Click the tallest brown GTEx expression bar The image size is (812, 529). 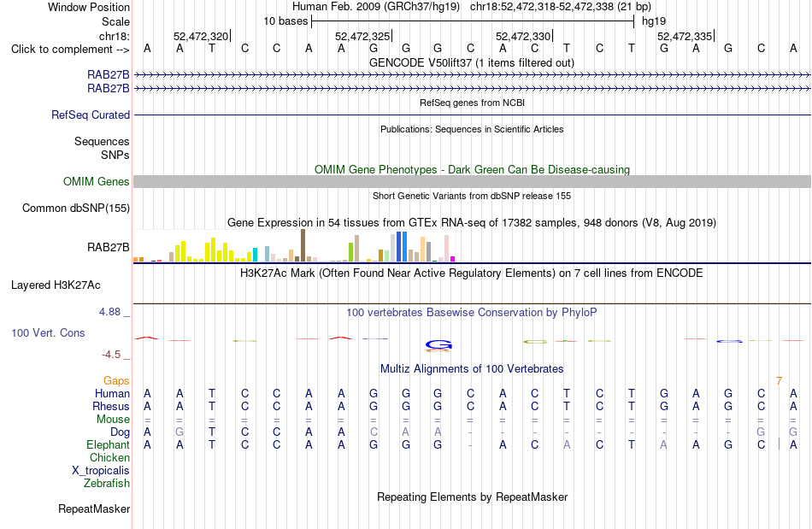303,245
